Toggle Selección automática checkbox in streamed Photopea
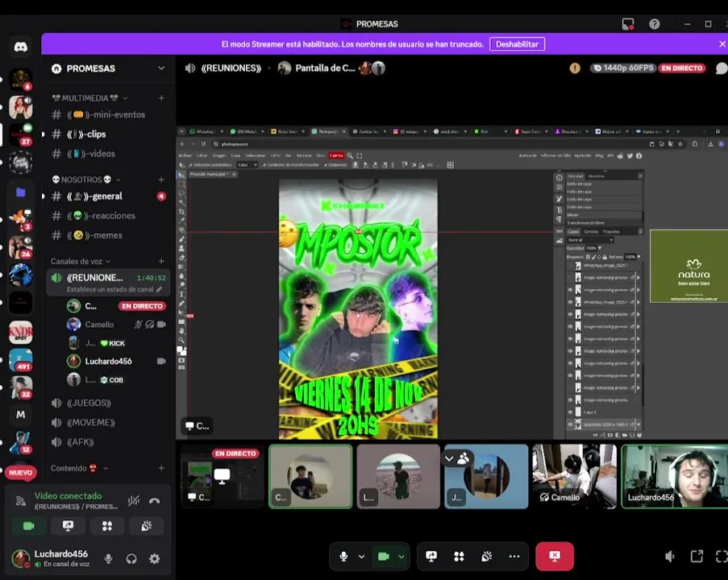This screenshot has height=580, width=728. pyautogui.click(x=190, y=164)
